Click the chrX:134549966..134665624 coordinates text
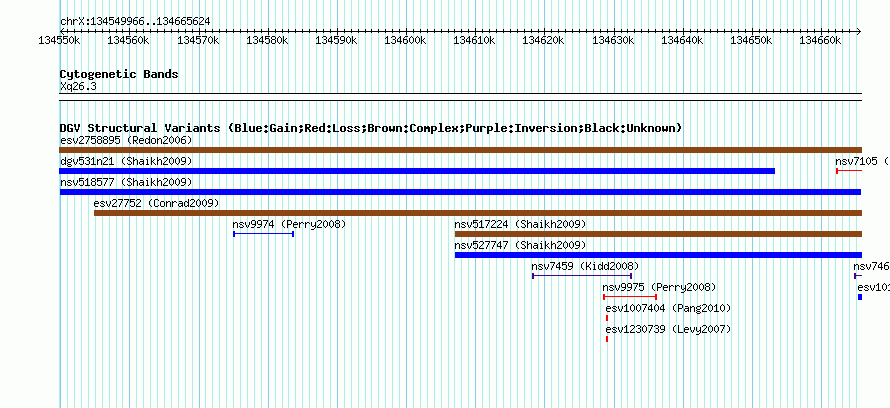The image size is (890, 408). 135,22
